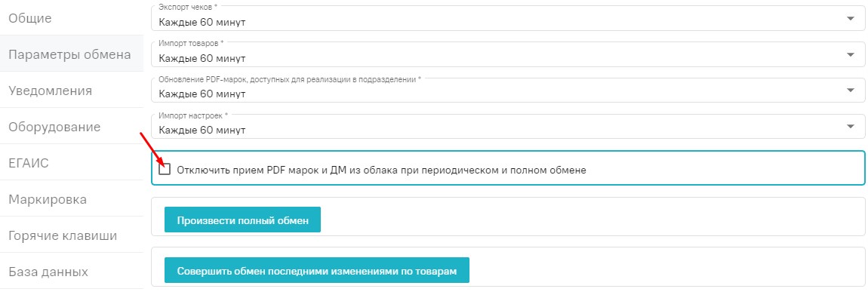Go to Уведомления section
This screenshot has width=868, height=298.
pos(72,90)
